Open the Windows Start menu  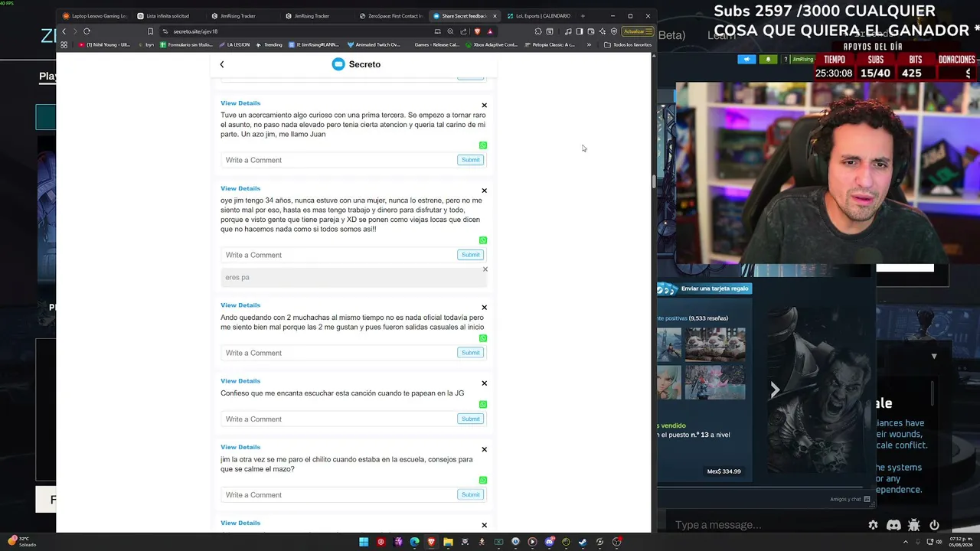coord(364,543)
